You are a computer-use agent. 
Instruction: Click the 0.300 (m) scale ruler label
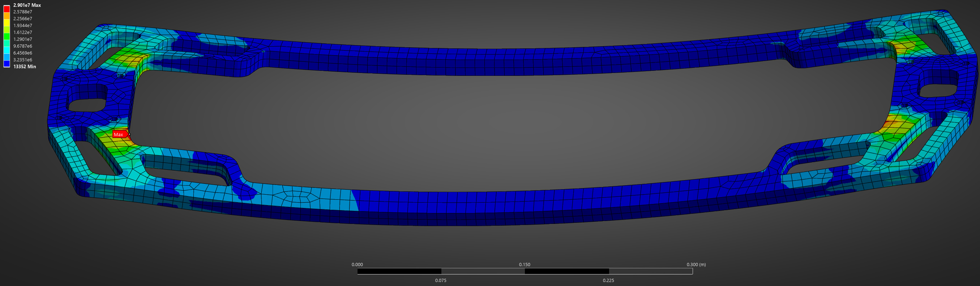[696, 265]
